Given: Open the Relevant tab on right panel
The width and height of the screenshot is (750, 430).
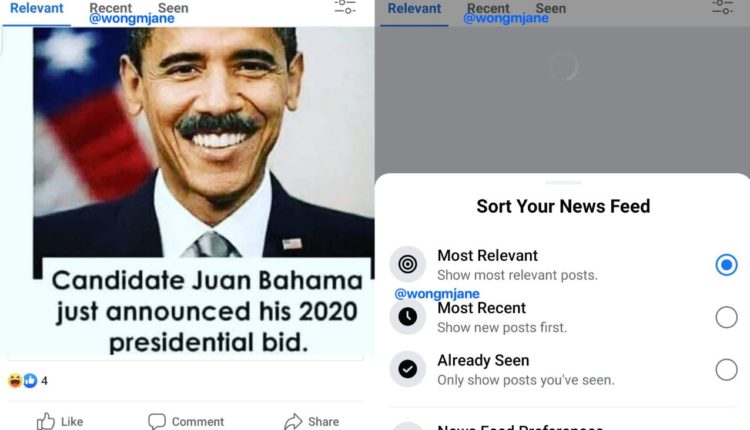Looking at the screenshot, I should pyautogui.click(x=414, y=8).
